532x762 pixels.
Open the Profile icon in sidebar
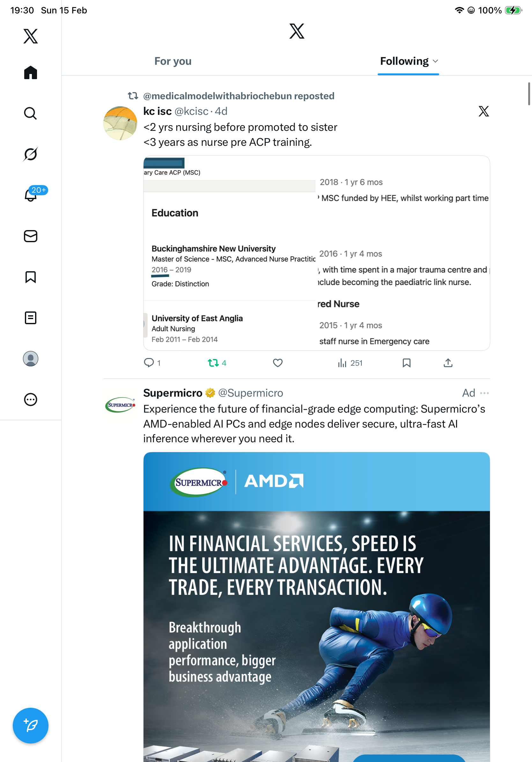coord(30,359)
